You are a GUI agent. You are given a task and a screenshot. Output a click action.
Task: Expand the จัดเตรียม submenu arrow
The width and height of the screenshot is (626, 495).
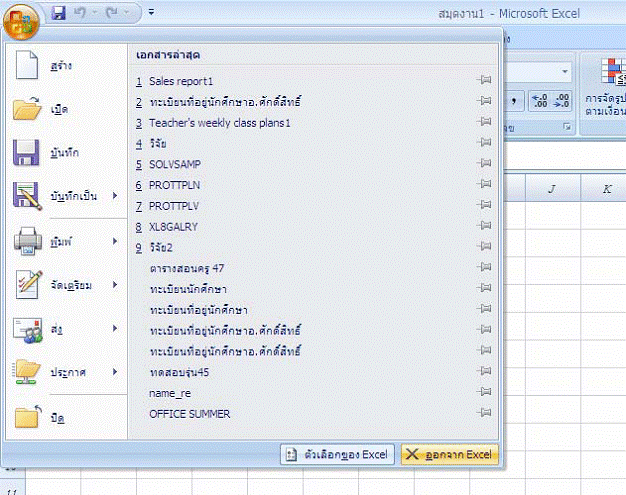pyautogui.click(x=115, y=285)
